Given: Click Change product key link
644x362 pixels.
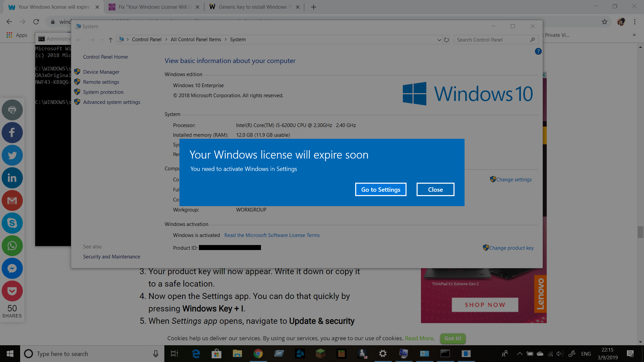Looking at the screenshot, I should (x=511, y=248).
